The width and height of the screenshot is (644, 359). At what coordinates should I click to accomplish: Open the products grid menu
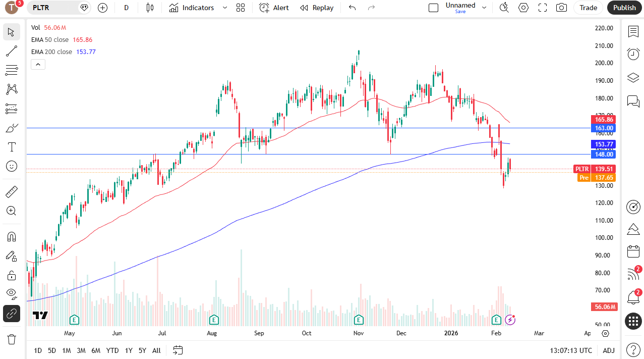point(633,321)
